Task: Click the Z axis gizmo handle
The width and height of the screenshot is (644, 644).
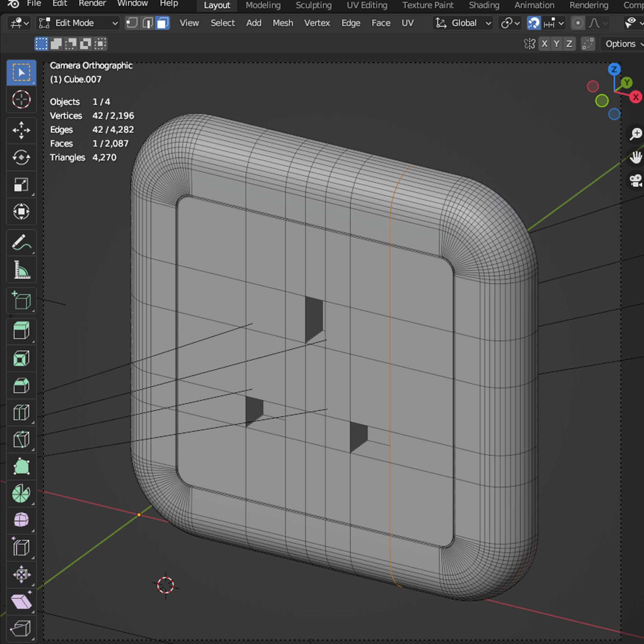Action: click(614, 69)
